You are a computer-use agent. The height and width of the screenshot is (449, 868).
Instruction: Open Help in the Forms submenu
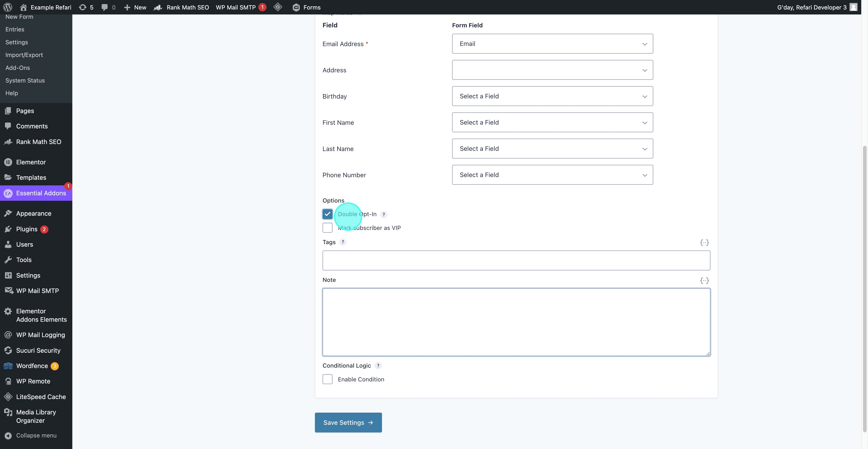[12, 93]
